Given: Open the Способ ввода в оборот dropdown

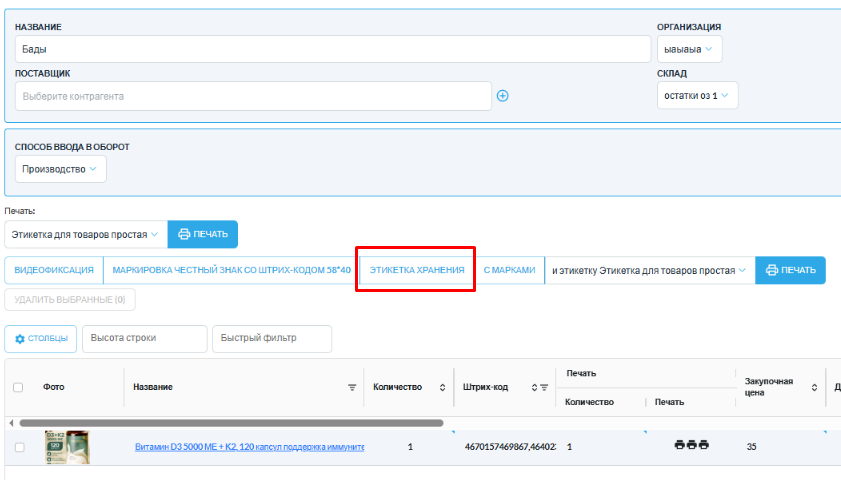Looking at the screenshot, I should click(x=60, y=169).
